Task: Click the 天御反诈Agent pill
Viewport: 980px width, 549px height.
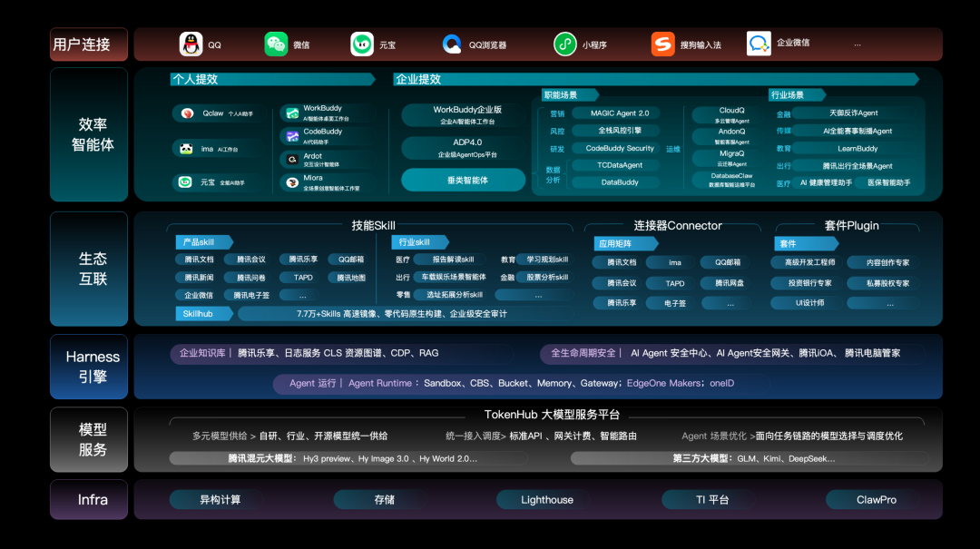Action: [854, 113]
